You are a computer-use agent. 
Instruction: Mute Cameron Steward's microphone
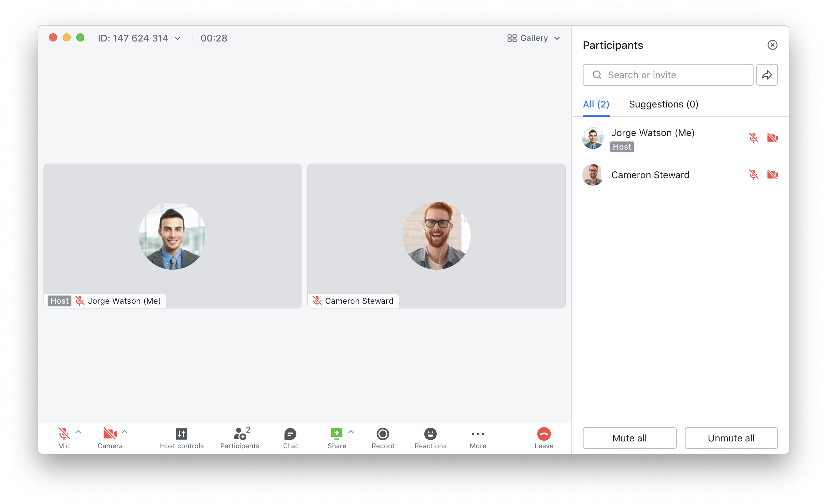tap(754, 174)
